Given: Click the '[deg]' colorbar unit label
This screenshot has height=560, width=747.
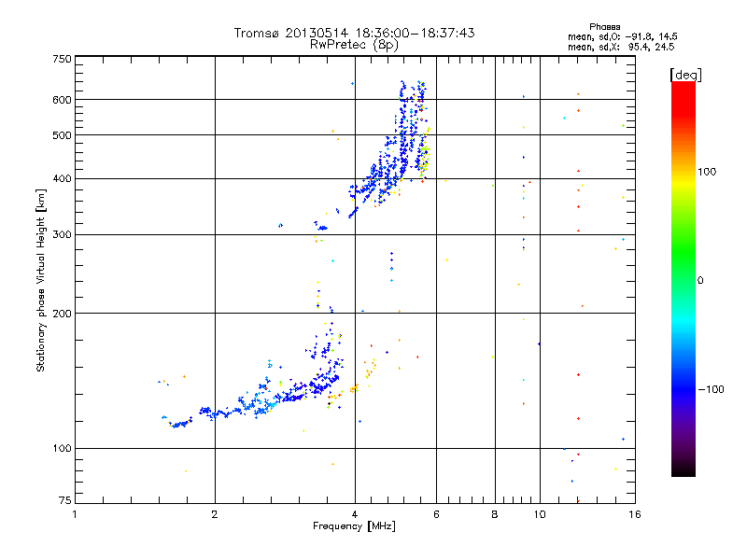Looking at the screenshot, I should [x=685, y=75].
